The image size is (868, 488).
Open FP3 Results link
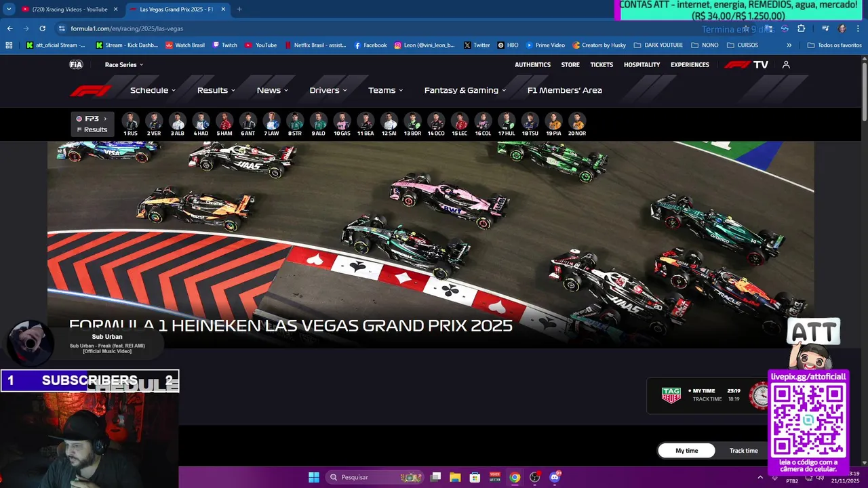point(92,129)
